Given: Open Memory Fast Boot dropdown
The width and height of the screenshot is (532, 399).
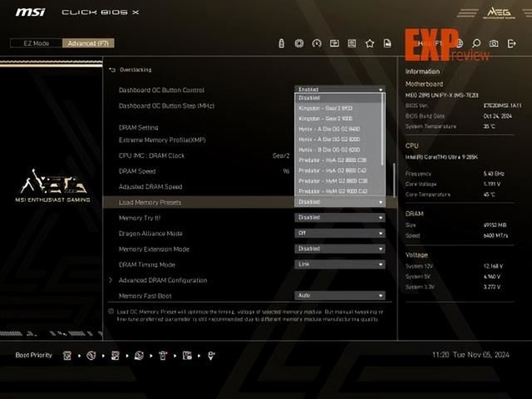Looking at the screenshot, I should [340, 296].
